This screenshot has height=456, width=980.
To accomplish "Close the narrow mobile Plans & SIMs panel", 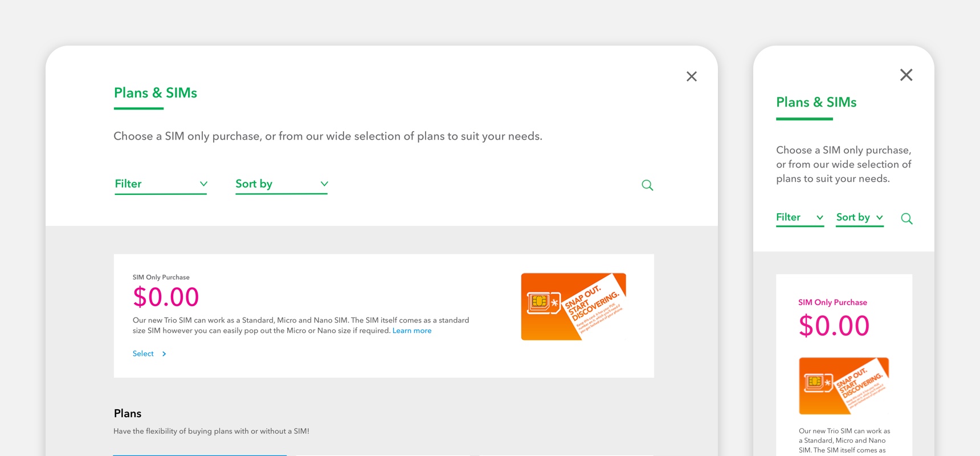I will click(906, 75).
